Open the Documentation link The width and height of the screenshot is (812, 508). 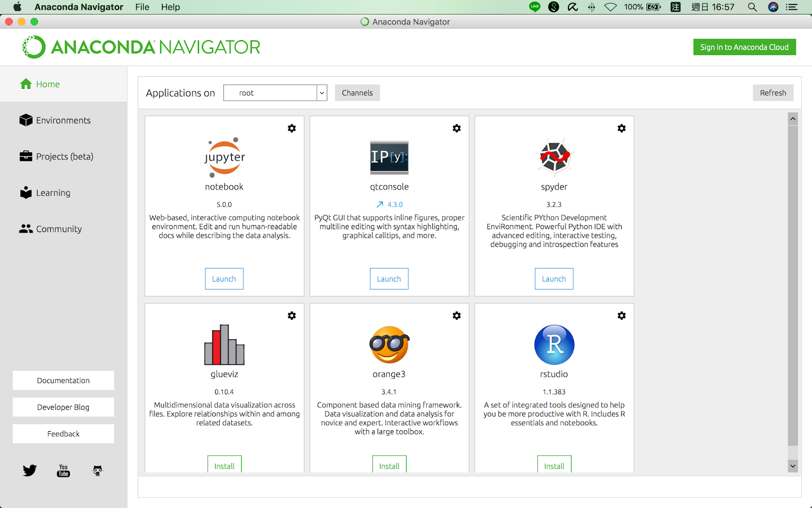pyautogui.click(x=63, y=380)
